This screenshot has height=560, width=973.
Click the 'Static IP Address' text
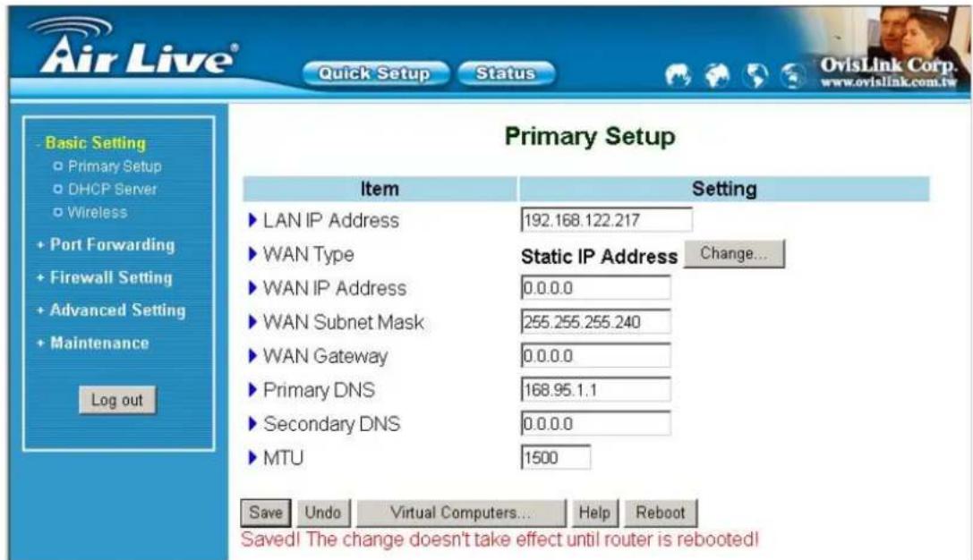coord(600,256)
